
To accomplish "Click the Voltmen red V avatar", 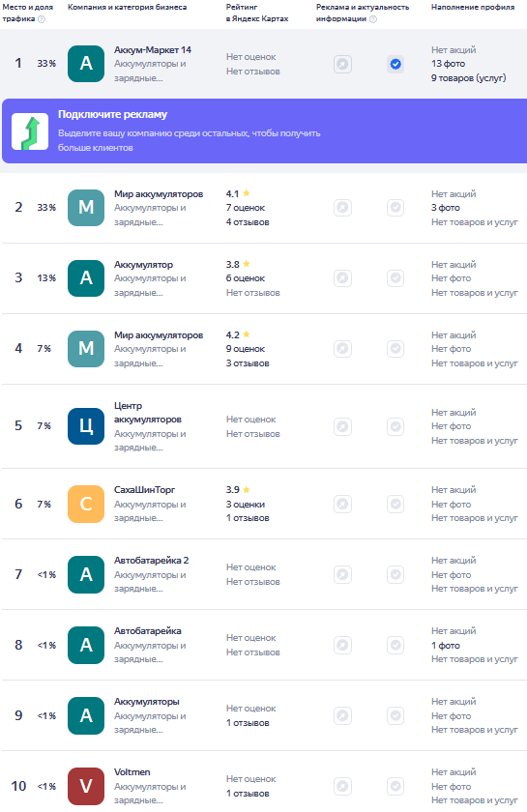I will [x=86, y=786].
